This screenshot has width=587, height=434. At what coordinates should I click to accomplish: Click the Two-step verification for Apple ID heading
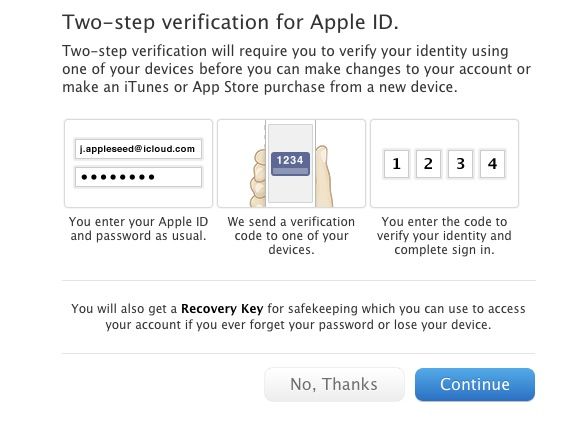coord(230,22)
